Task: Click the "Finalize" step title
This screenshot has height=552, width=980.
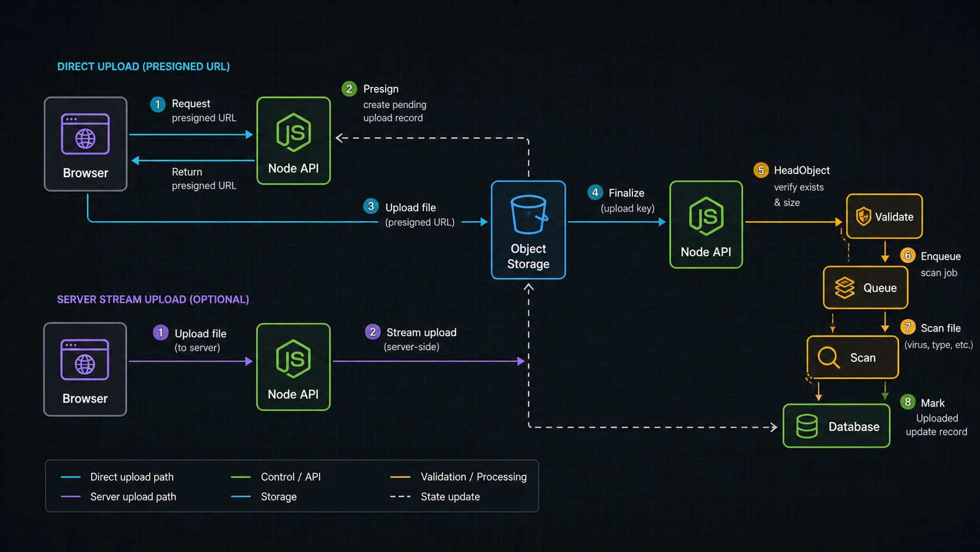Action: click(x=627, y=192)
